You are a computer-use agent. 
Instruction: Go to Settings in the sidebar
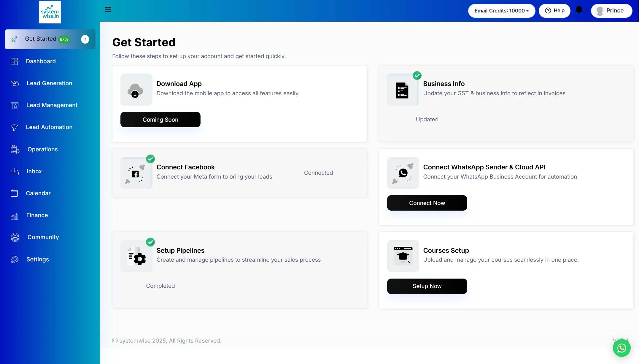[x=37, y=260]
